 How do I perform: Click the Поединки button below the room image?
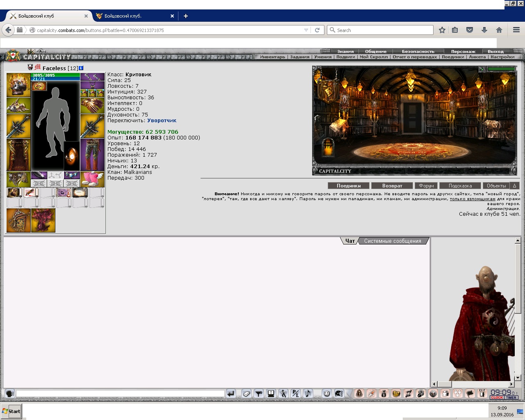click(x=349, y=186)
